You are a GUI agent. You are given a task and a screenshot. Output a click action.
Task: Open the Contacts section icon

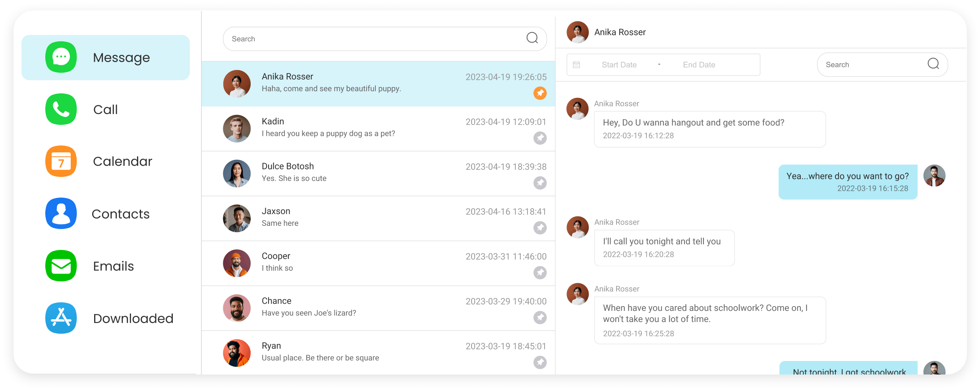60,213
